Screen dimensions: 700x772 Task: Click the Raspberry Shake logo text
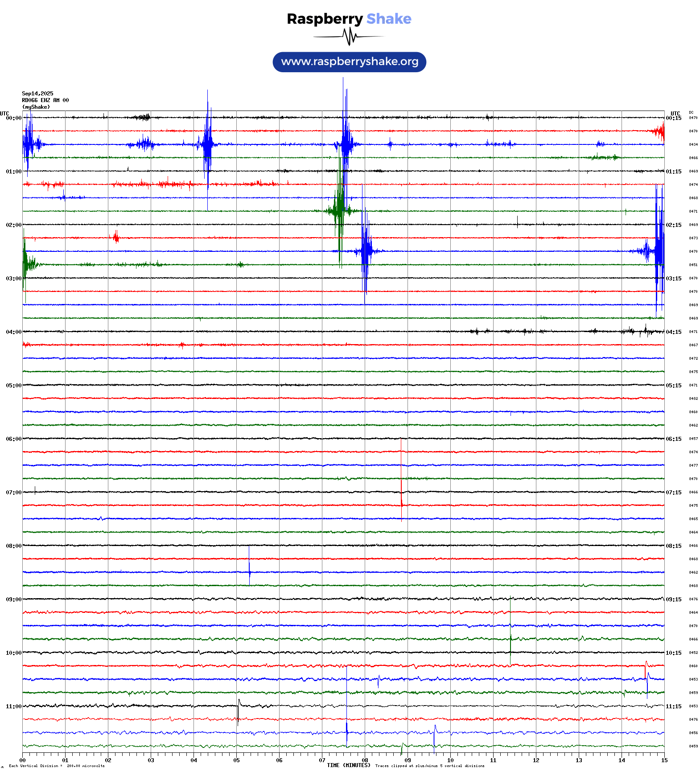pyautogui.click(x=349, y=19)
